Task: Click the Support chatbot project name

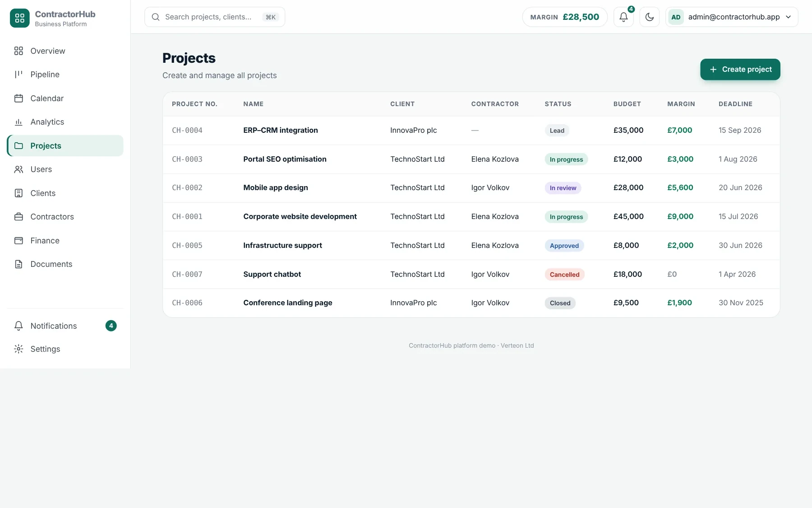Action: (272, 275)
